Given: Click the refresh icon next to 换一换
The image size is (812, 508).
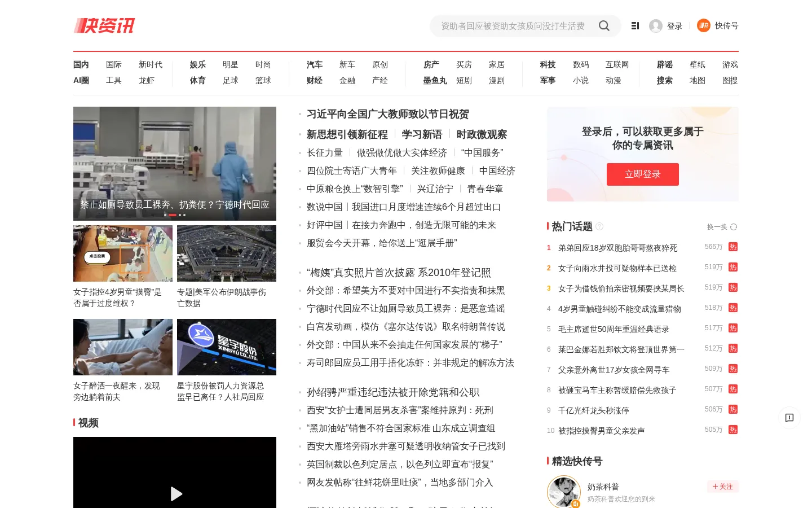Looking at the screenshot, I should 734,227.
